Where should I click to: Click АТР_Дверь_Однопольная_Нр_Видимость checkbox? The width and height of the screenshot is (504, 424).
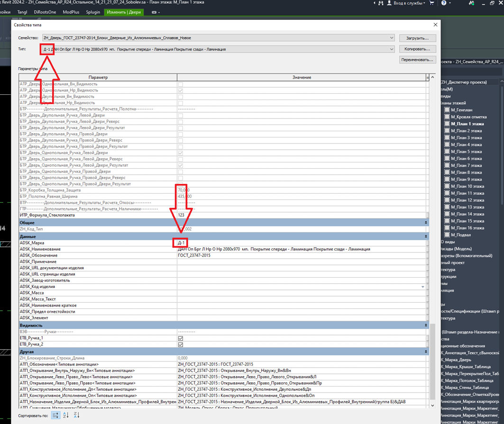pos(181,90)
